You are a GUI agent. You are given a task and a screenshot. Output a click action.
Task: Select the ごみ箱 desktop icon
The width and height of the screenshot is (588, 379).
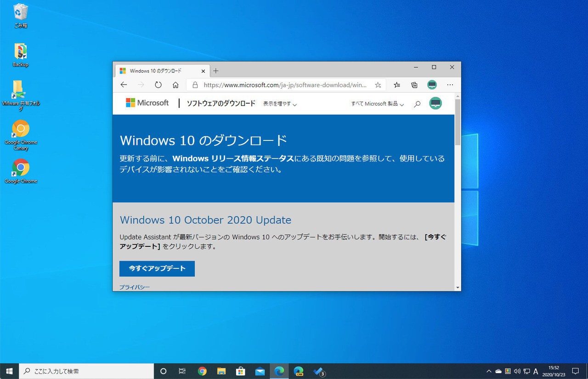(21, 16)
